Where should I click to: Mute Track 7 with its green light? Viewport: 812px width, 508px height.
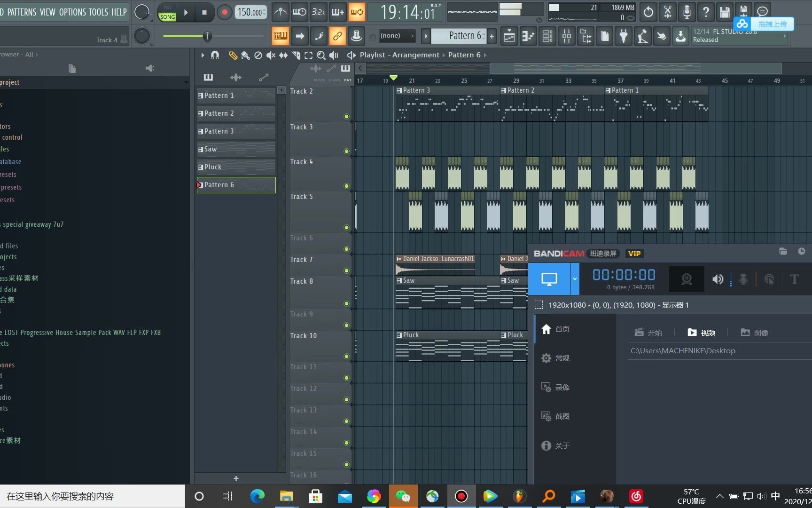(x=346, y=270)
